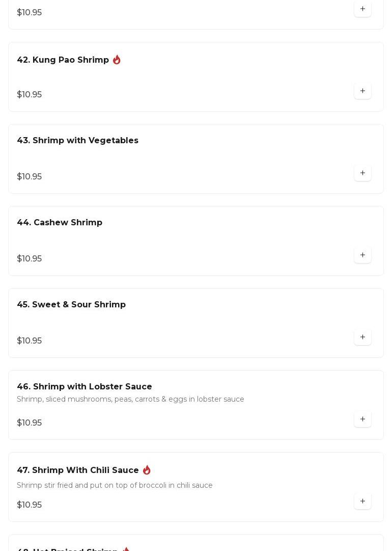View 45. Sweet & Sour Shrimp item
The width and height of the screenshot is (392, 551).
tap(71, 305)
